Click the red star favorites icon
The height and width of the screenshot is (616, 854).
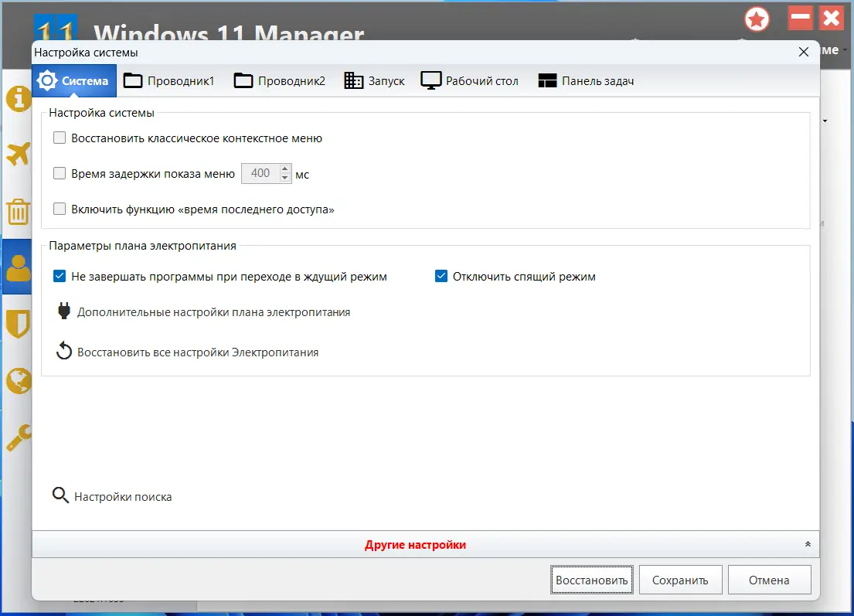click(x=757, y=20)
